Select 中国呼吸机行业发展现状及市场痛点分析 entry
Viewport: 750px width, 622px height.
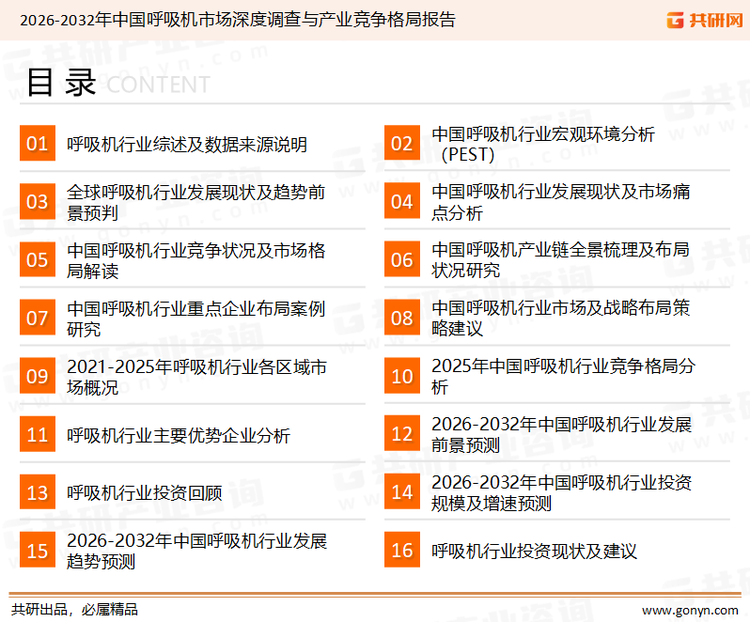coord(561,202)
